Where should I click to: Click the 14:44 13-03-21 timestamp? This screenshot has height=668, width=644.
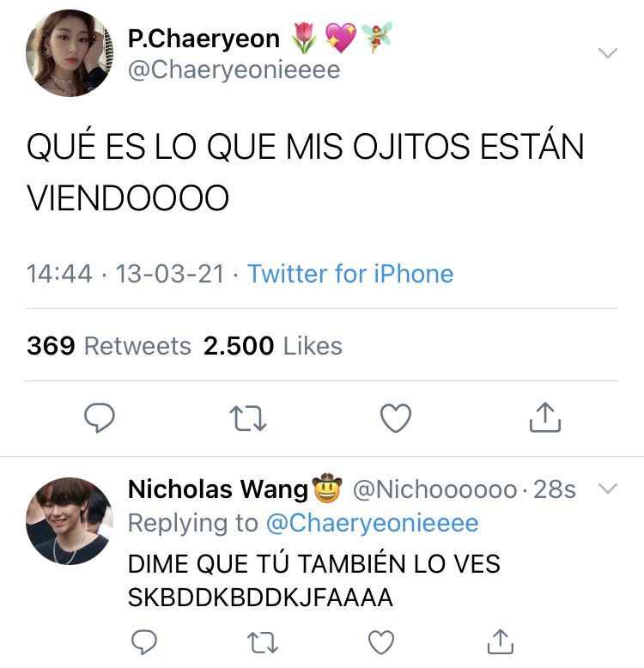point(125,274)
